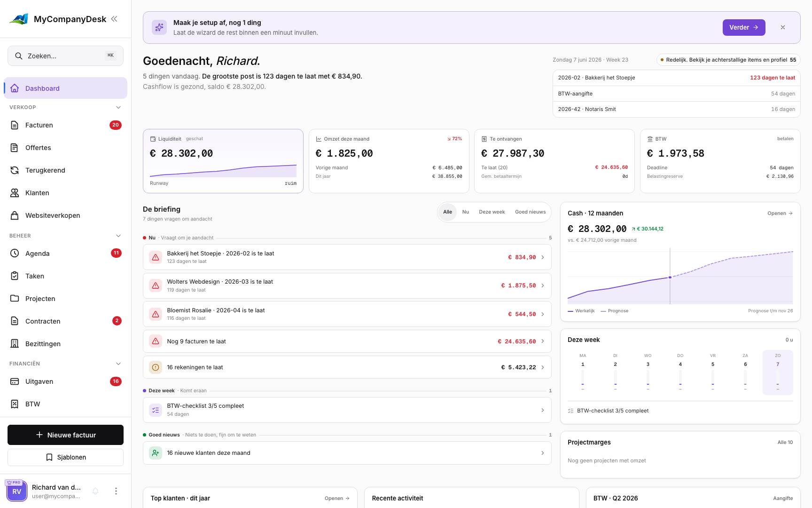The height and width of the screenshot is (508, 812).
Task: Open the BTW summary card
Action: coord(720,161)
